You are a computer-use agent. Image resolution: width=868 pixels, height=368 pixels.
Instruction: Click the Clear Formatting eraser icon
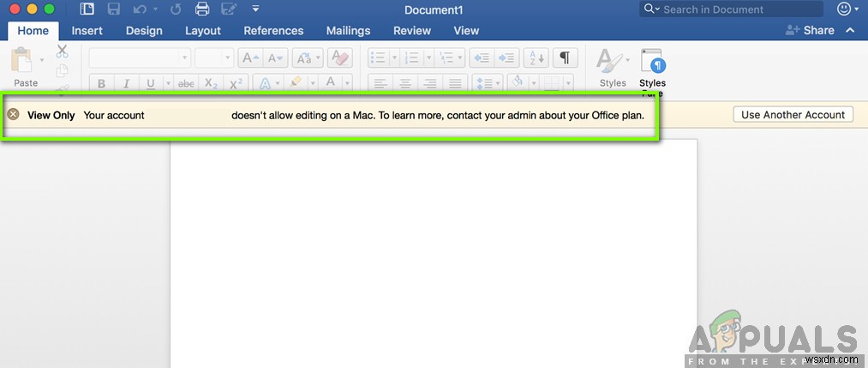click(340, 57)
